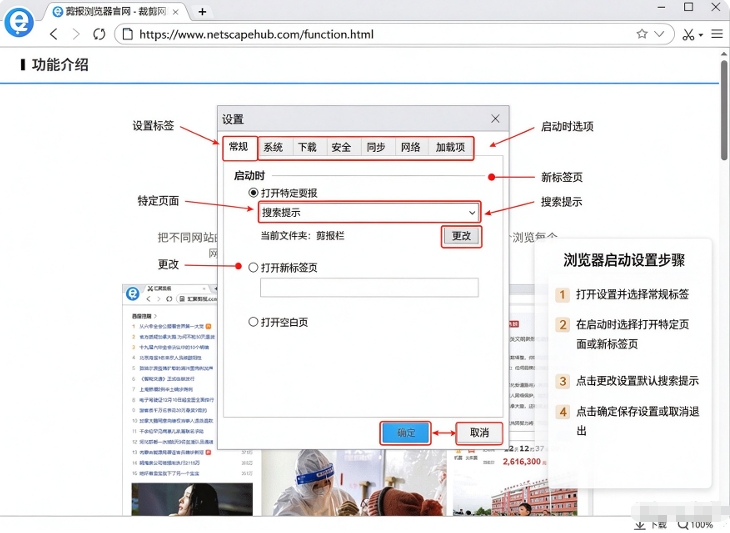The width and height of the screenshot is (730, 533).
Task: Switch to the 常规 settings tab
Action: (x=238, y=147)
